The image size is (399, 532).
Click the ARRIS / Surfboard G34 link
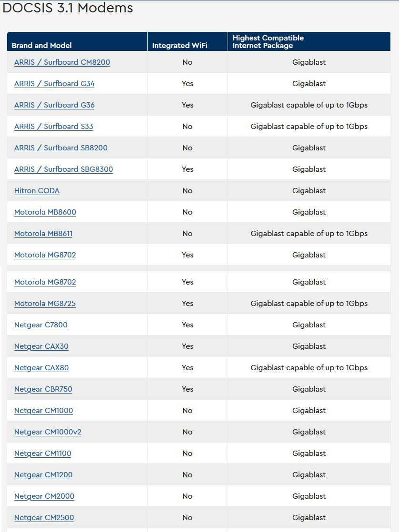(x=54, y=83)
